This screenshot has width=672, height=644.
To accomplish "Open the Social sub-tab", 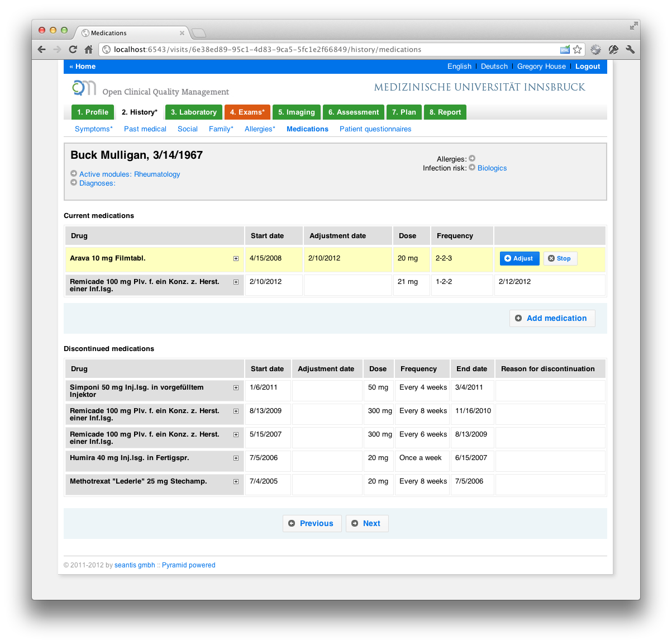I will [x=188, y=129].
